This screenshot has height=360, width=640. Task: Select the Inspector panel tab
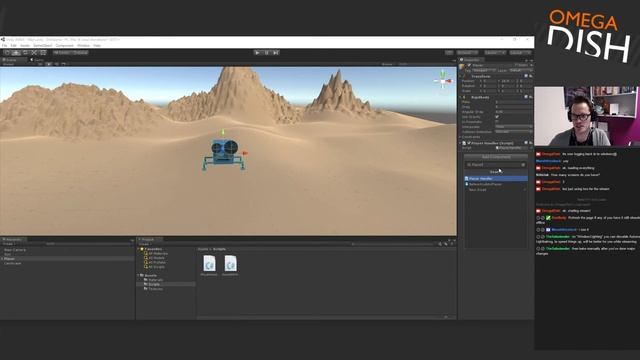click(471, 60)
